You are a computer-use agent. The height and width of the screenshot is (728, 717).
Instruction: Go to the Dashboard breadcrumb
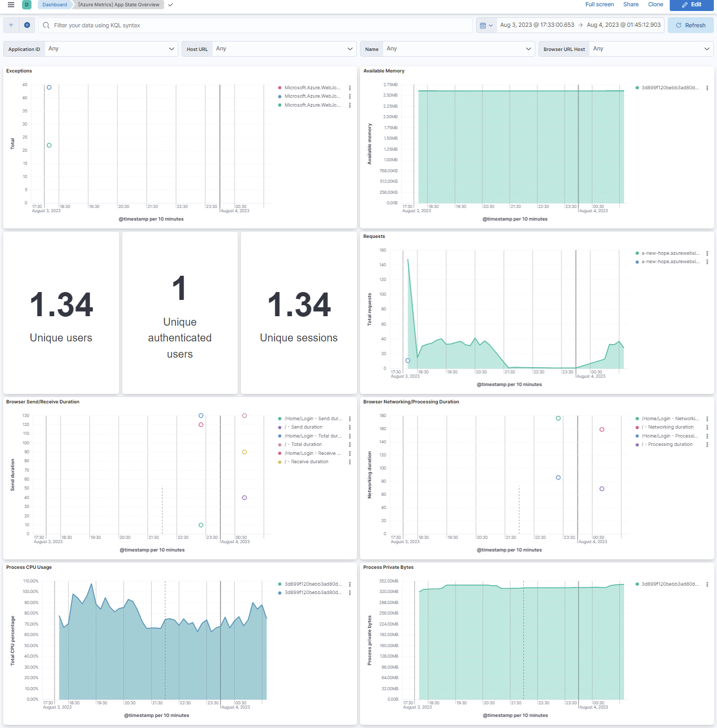coord(55,5)
